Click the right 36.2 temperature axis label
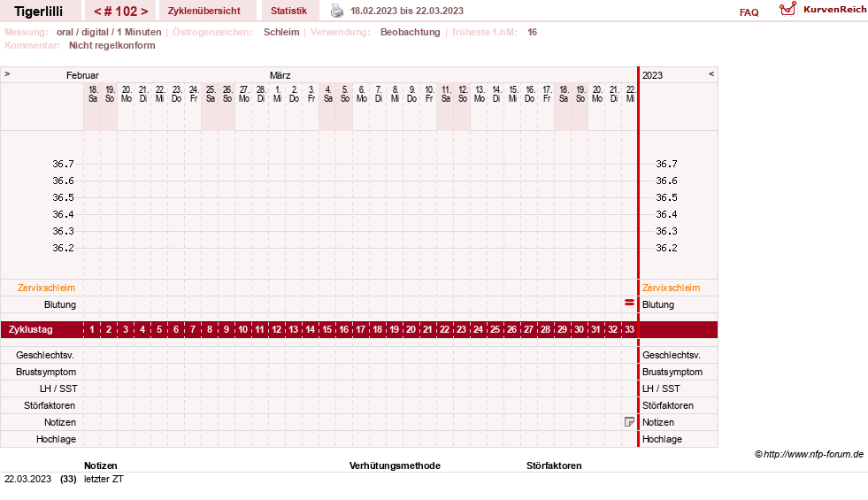Image resolution: width=868 pixels, height=500 pixels. pos(666,248)
